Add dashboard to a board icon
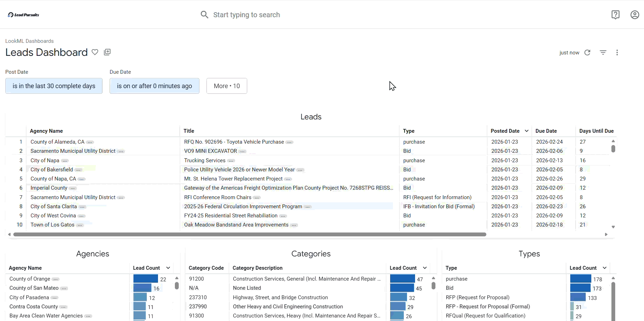This screenshot has height=321, width=644. (107, 52)
